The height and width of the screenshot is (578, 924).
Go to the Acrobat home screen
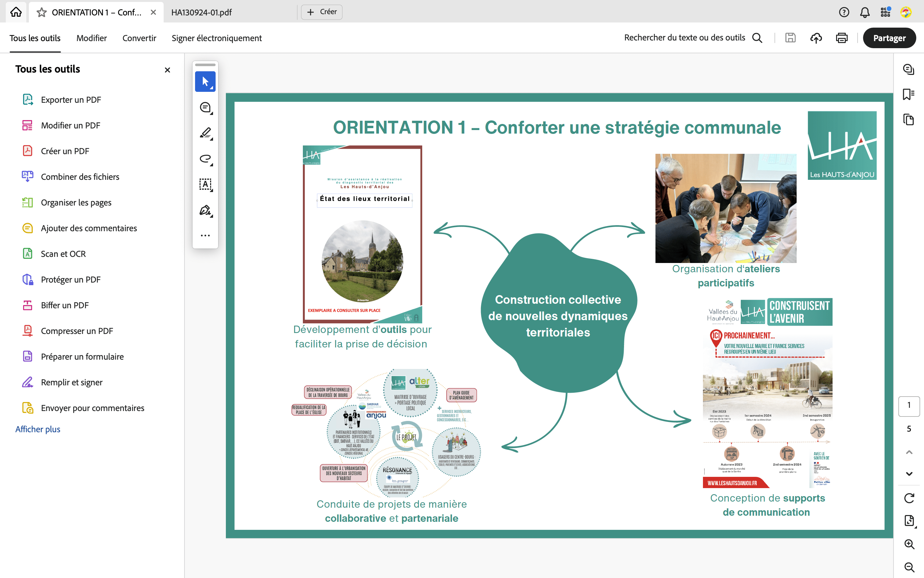[16, 12]
